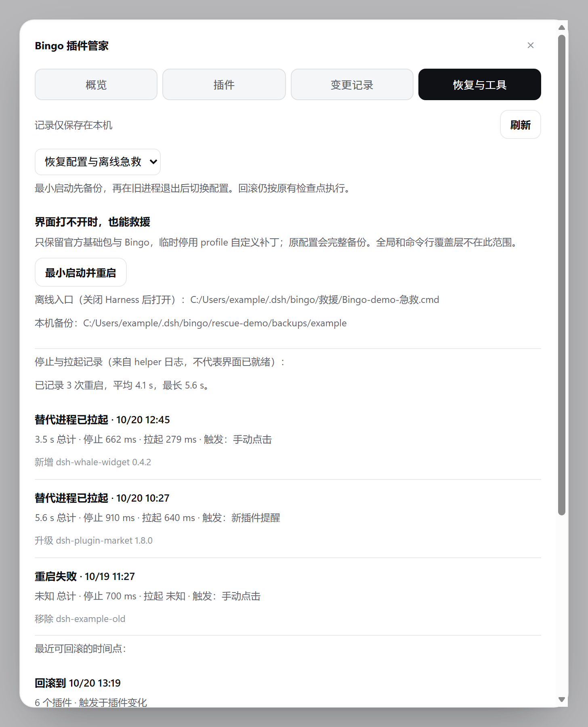Click the 替代进程已拉起 10/20 12:45 record
Viewport: 588px width, 727px height.
click(102, 420)
